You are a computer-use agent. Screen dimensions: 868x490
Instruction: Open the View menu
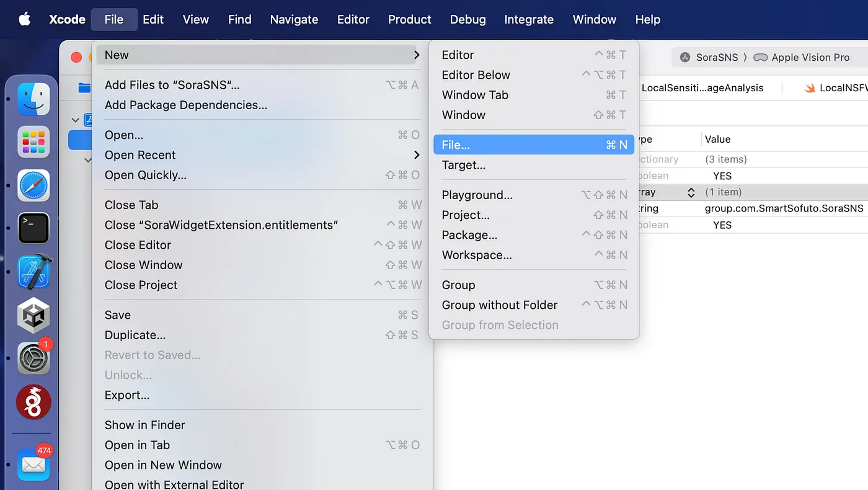click(x=196, y=19)
